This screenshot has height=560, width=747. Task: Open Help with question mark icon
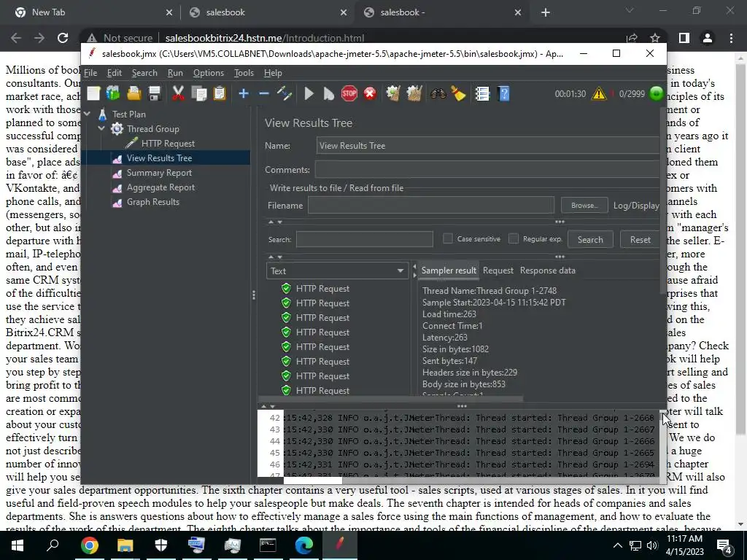503,93
